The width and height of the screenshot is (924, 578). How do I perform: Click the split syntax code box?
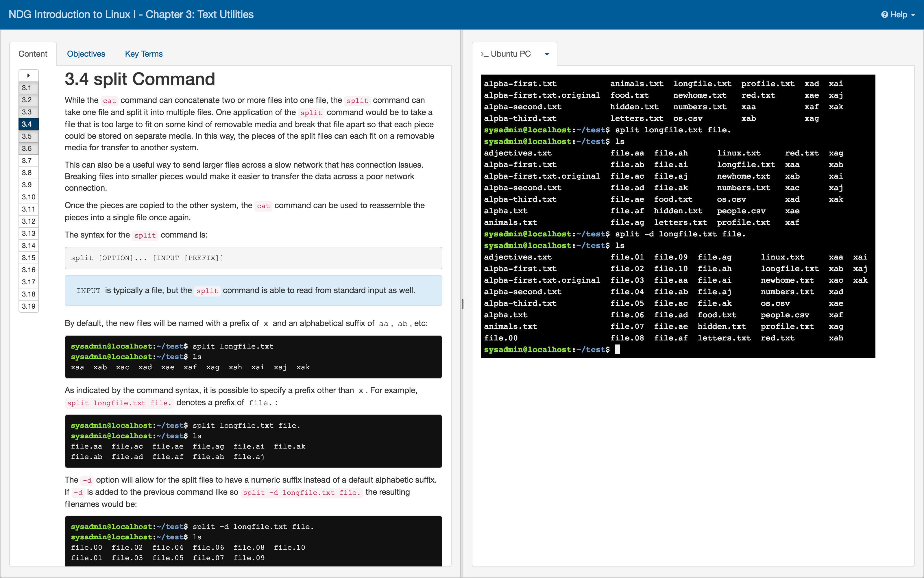[253, 258]
